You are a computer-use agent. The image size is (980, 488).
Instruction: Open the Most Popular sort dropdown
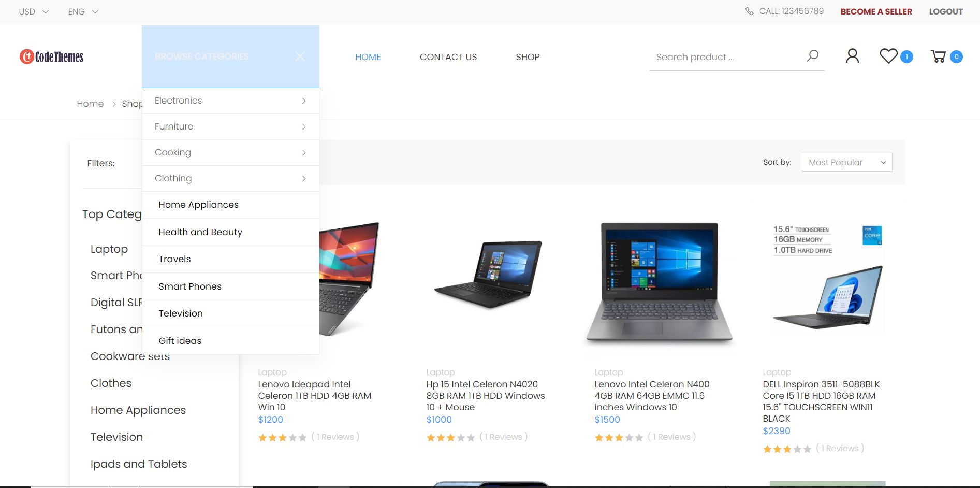point(847,162)
